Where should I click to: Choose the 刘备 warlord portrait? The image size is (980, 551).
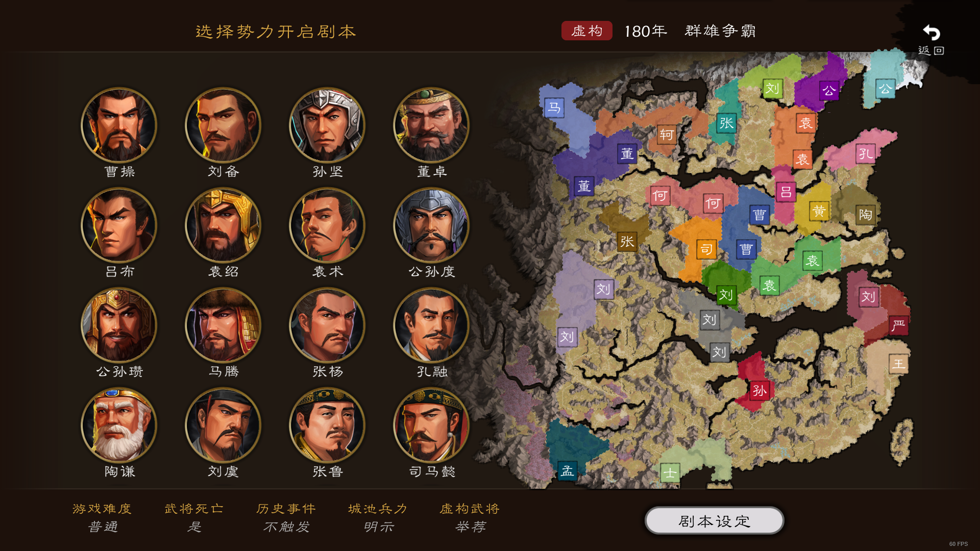pos(223,125)
